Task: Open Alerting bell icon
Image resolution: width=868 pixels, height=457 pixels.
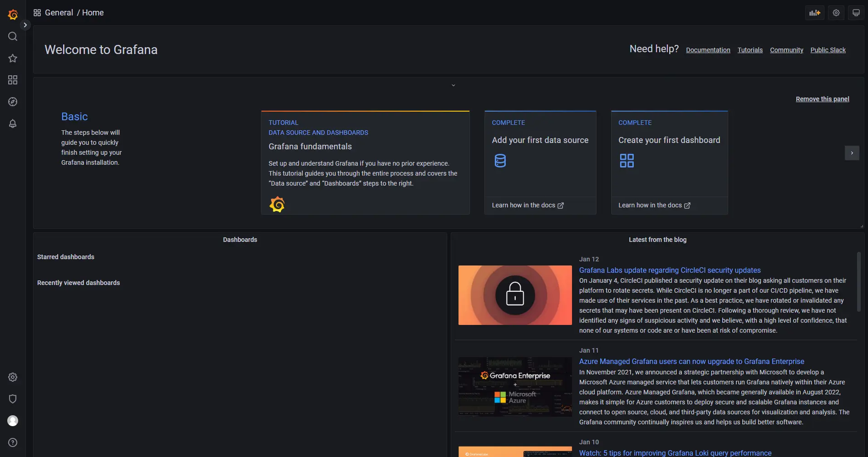Action: (x=13, y=123)
